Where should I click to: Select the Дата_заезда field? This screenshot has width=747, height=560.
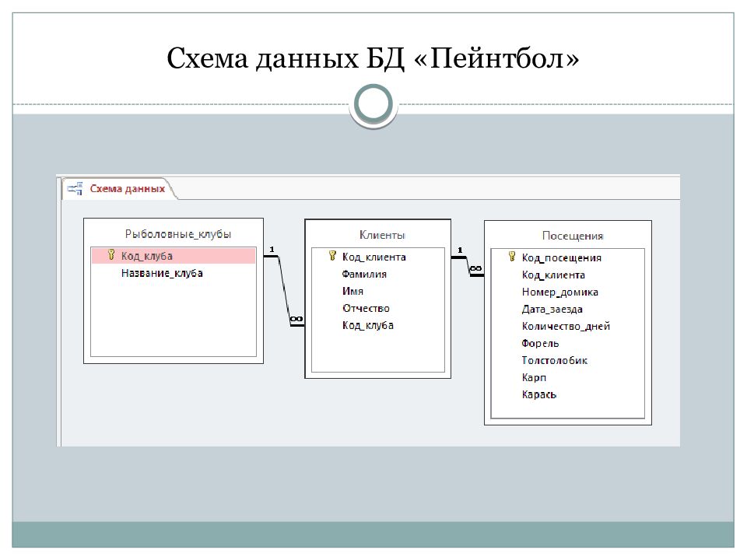[552, 310]
